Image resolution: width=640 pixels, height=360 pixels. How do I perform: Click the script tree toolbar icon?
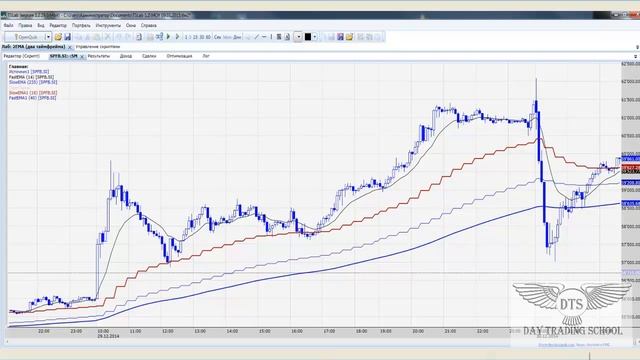click(159, 37)
